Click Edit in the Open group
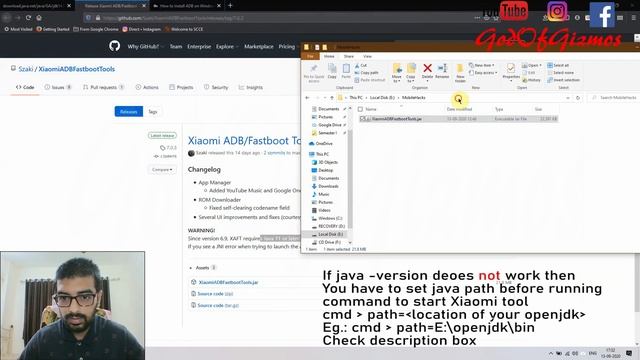Screen dimensions: 640x360 pos(529,73)
